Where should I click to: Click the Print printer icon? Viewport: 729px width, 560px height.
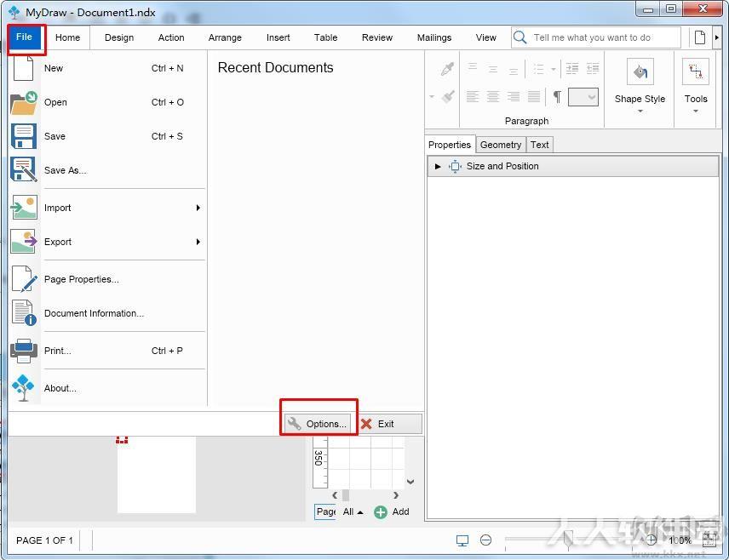(24, 351)
